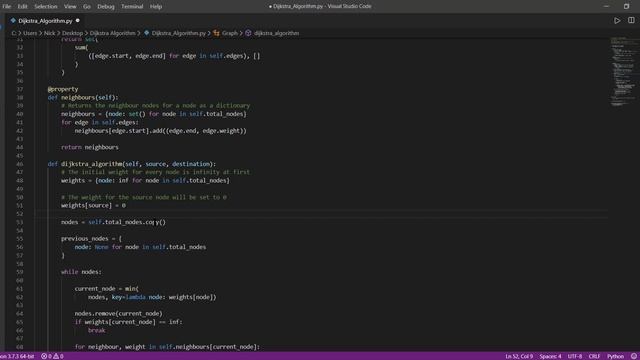
Task: Click the @property decorator on line 37
Action: [x=63, y=89]
